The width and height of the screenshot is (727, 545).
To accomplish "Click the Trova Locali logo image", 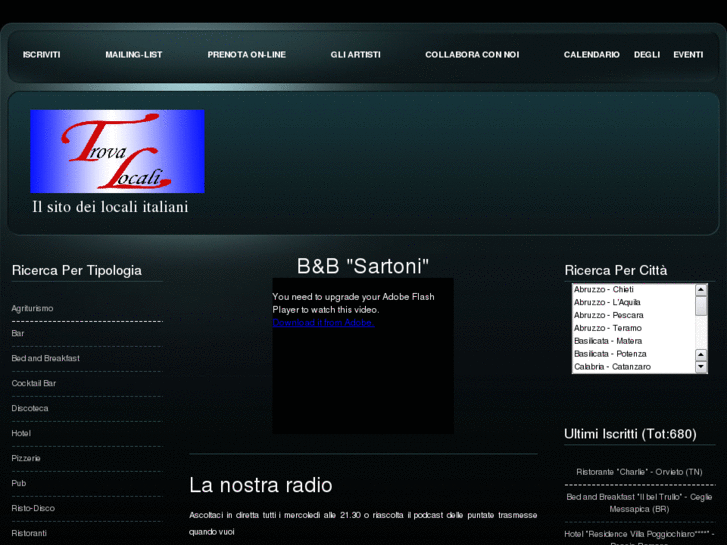I will click(x=117, y=151).
